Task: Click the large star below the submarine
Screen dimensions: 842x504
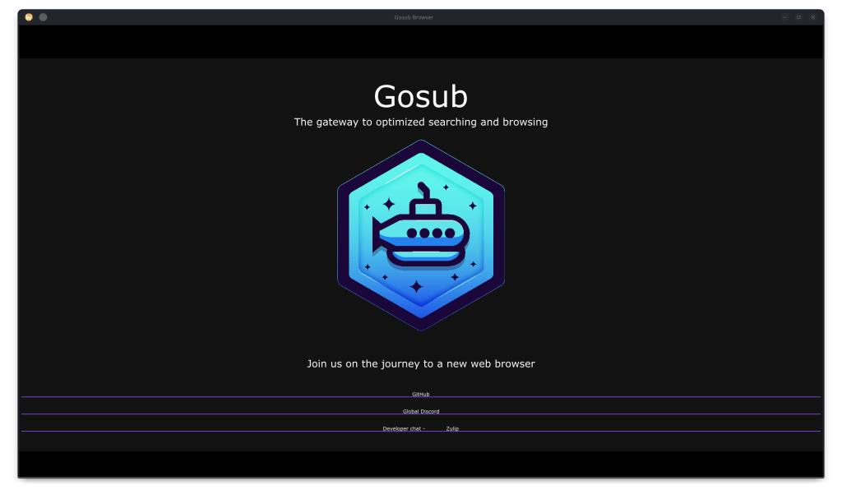Action: [x=417, y=286]
